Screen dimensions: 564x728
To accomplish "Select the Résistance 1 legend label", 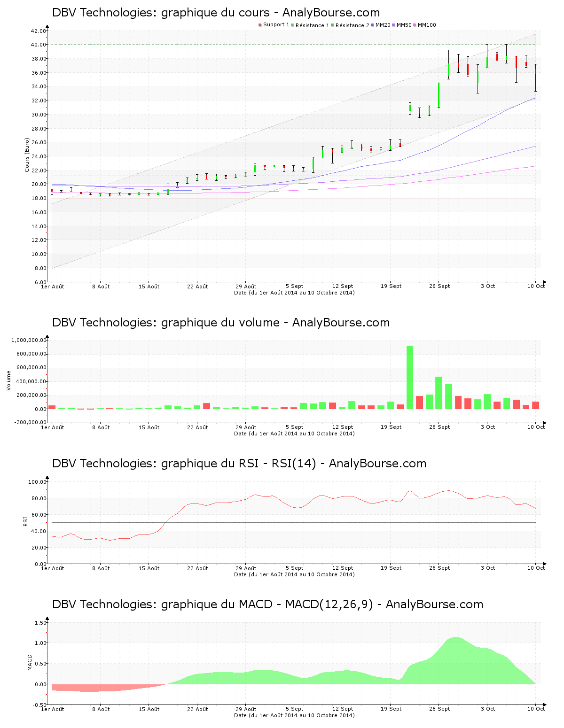I will click(312, 25).
